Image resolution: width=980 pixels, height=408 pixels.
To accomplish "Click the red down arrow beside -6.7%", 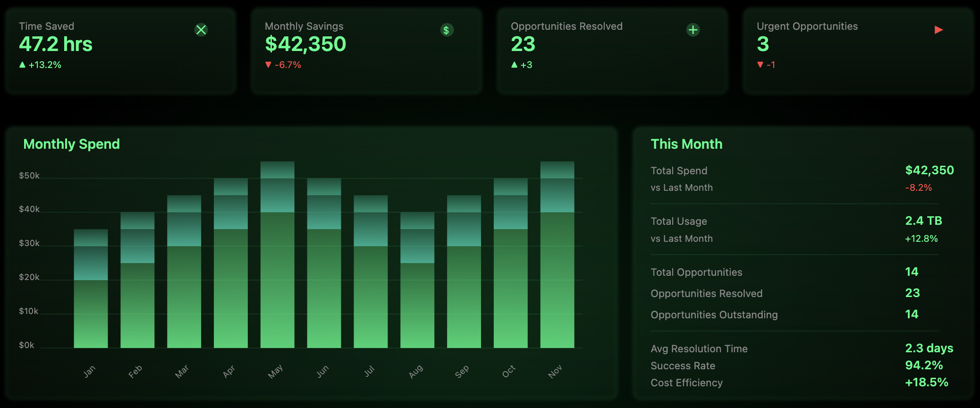I will [x=268, y=65].
